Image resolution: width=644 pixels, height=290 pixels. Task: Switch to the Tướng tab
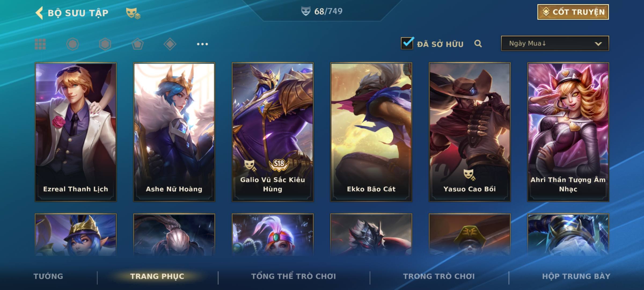tap(48, 276)
